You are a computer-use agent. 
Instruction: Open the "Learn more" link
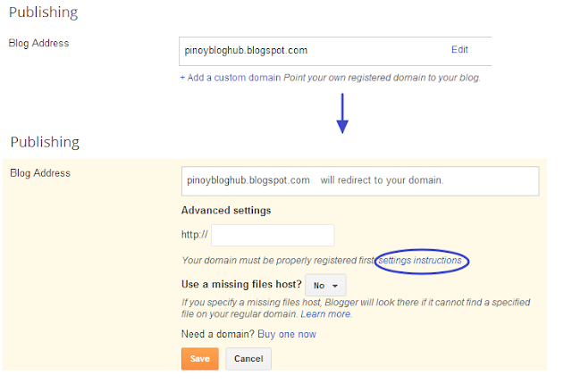[325, 314]
